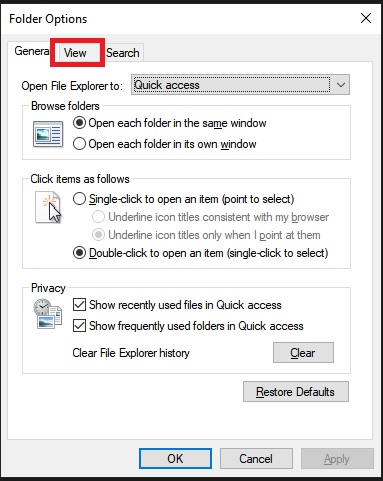This screenshot has height=481, width=383.
Task: Confirm the dialog with the OK button
Action: tap(175, 459)
